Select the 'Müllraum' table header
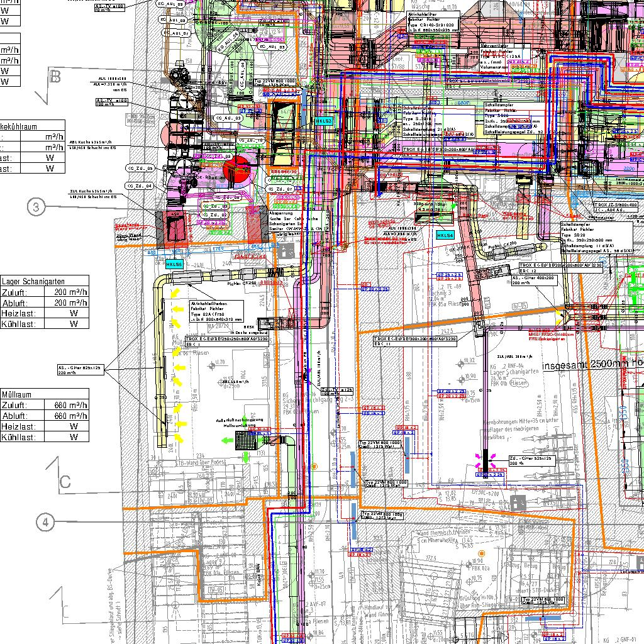The height and width of the screenshot is (644, 644). [x=45, y=394]
